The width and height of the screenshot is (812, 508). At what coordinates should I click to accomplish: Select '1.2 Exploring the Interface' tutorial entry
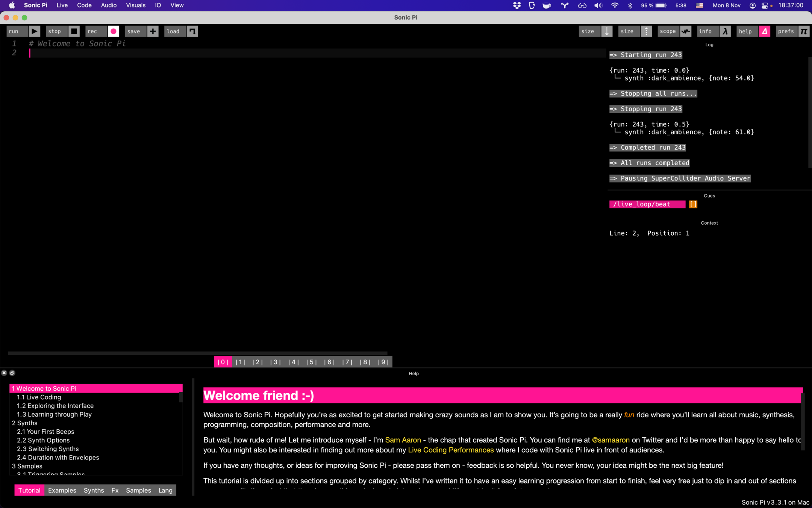tap(55, 406)
